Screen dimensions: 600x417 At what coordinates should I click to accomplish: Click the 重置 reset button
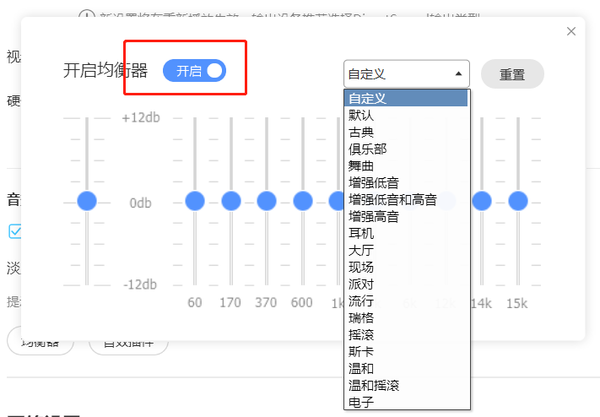tap(512, 74)
